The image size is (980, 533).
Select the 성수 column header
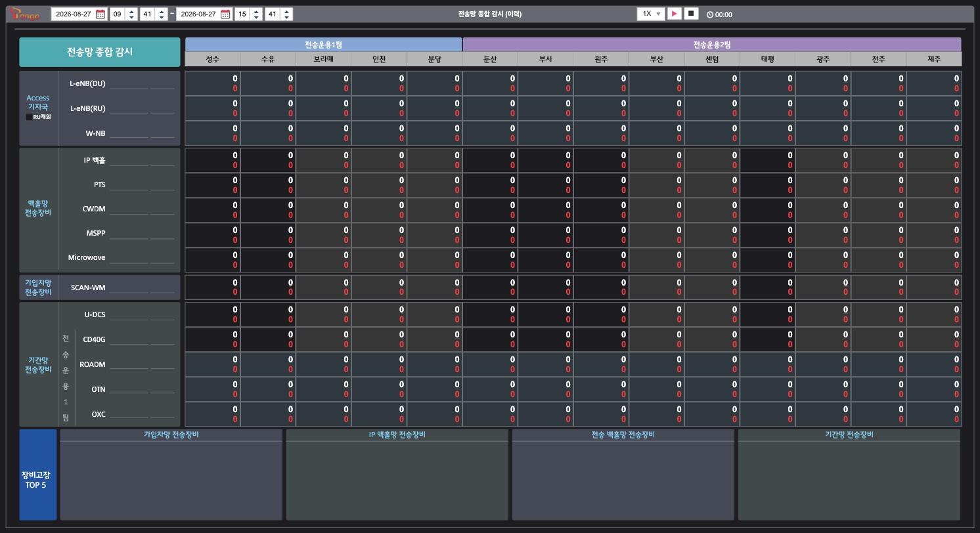click(x=213, y=59)
